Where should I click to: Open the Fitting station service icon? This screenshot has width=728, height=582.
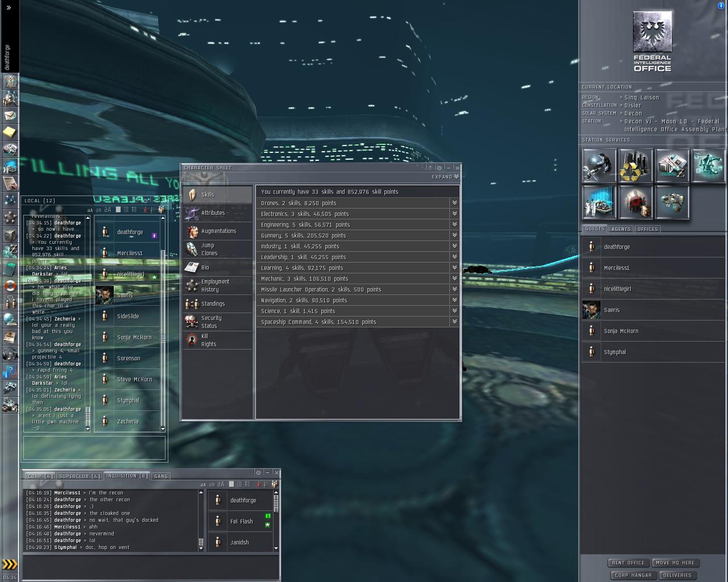pos(672,202)
